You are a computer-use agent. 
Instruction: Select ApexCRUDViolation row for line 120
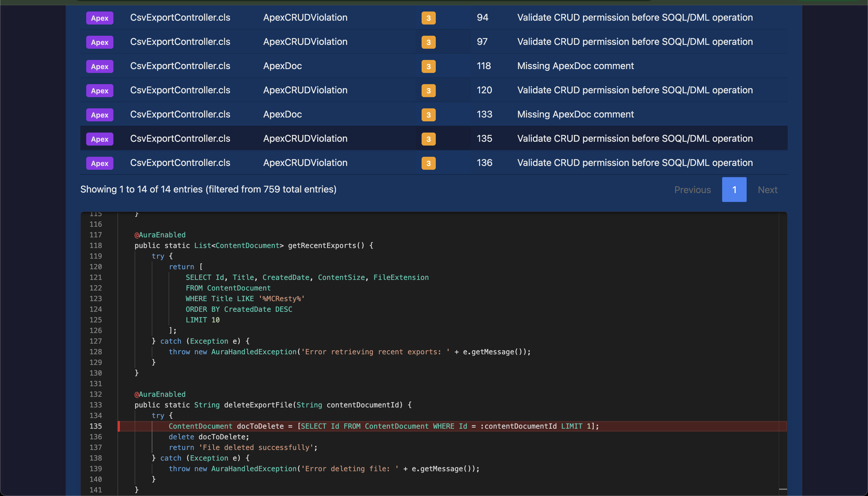pyautogui.click(x=305, y=90)
